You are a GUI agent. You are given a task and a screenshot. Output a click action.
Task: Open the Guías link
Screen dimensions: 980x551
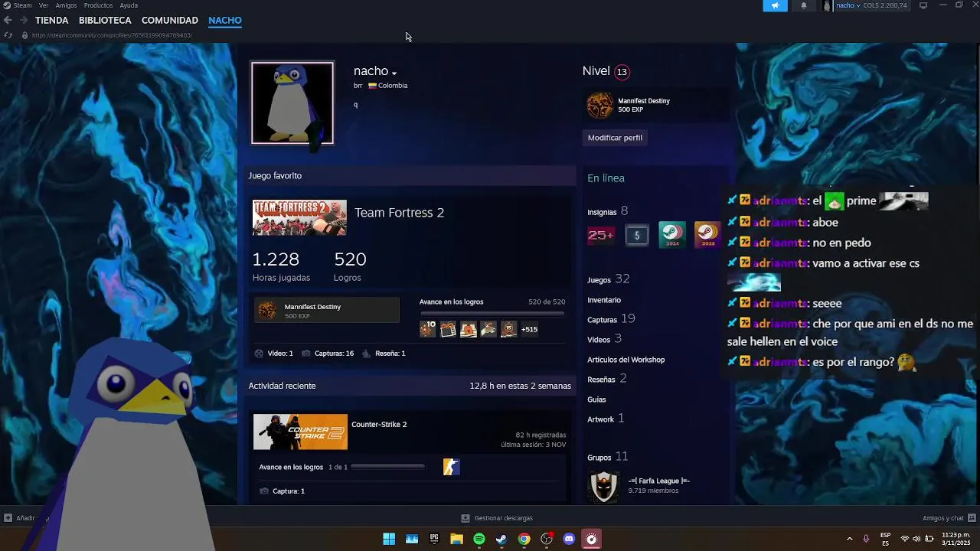596,399
